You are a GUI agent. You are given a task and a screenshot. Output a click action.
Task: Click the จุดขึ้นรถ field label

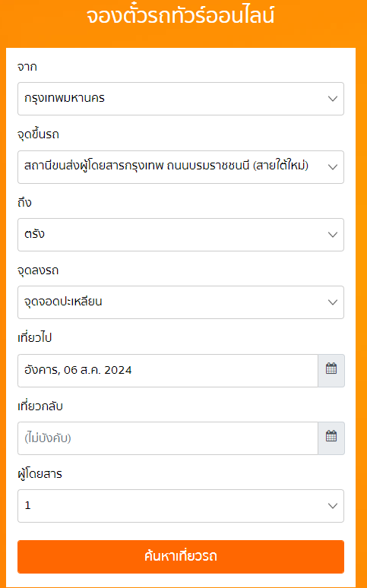tap(38, 134)
